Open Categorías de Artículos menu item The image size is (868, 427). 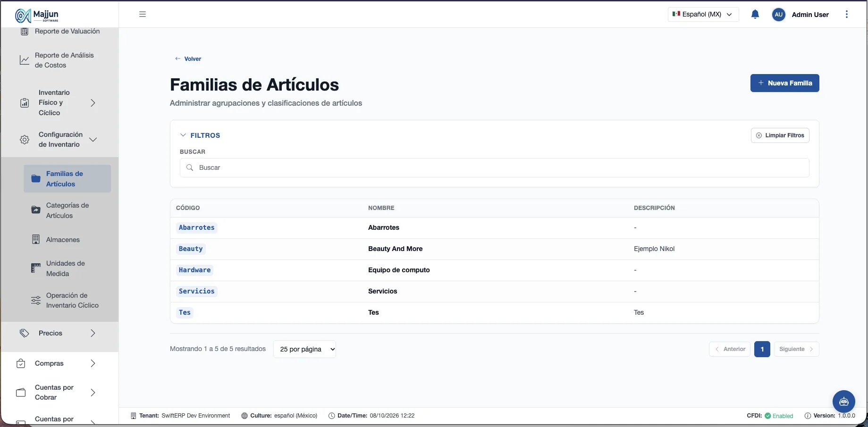pyautogui.click(x=67, y=210)
